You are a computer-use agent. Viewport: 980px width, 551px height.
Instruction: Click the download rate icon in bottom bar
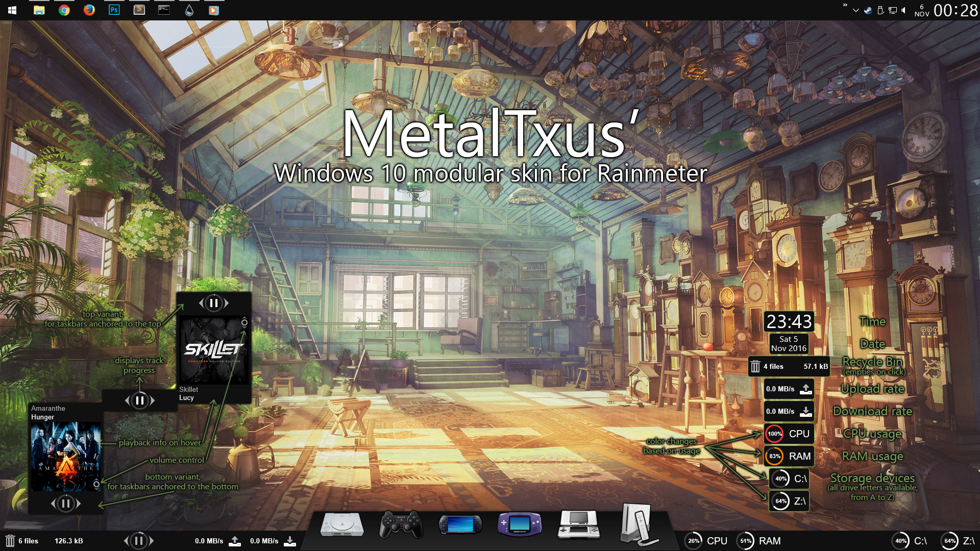[289, 541]
